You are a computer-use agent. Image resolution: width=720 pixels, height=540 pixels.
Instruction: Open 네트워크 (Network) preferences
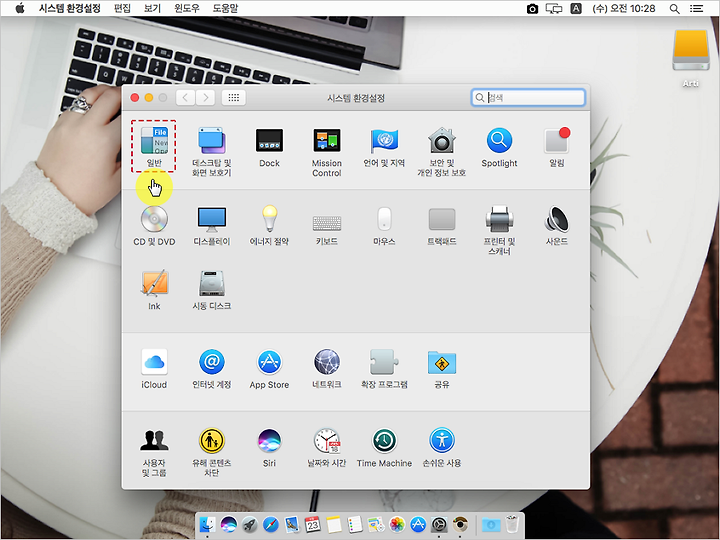point(326,369)
